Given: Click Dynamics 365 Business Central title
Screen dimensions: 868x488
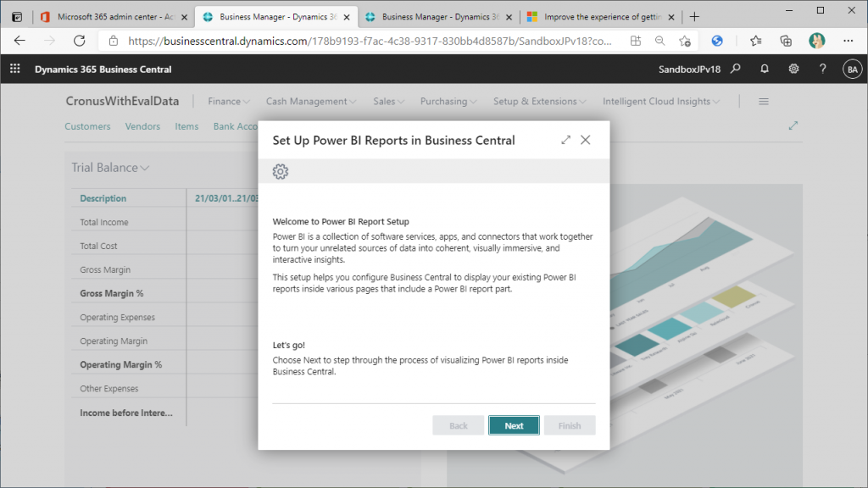Looking at the screenshot, I should (103, 69).
